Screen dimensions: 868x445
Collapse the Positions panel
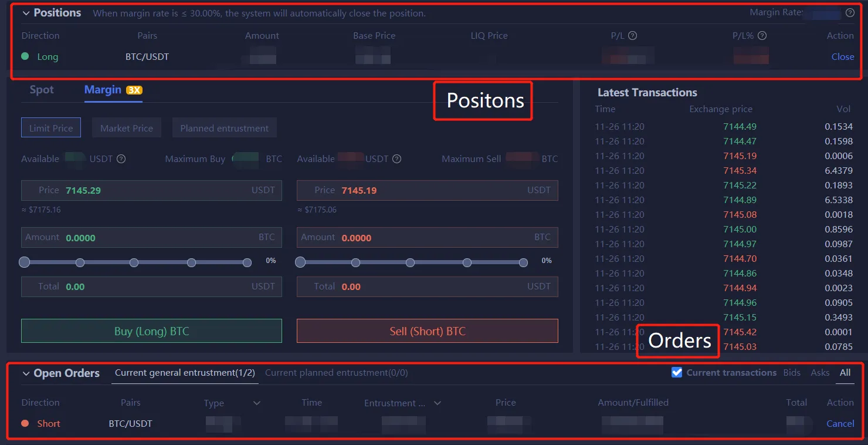click(x=26, y=13)
